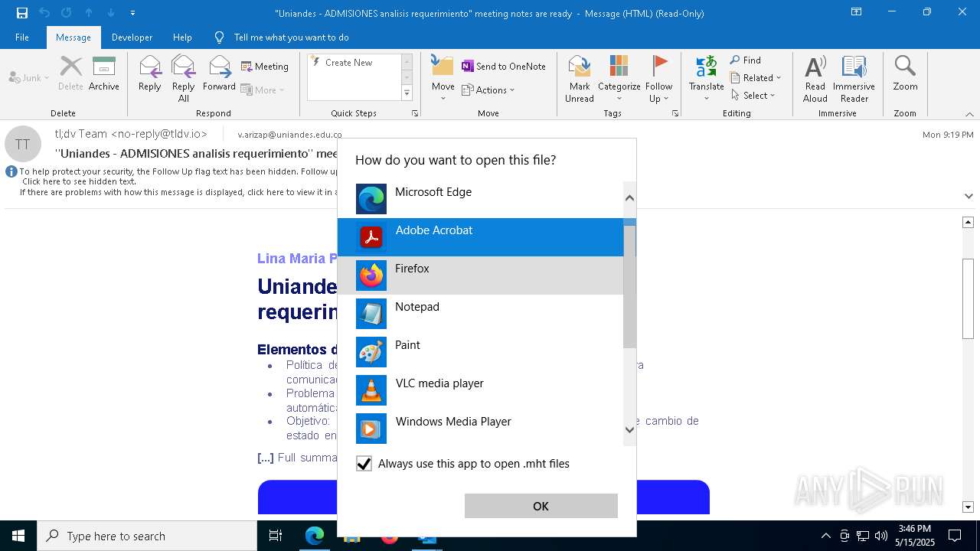The height and width of the screenshot is (551, 980).
Task: Select Windows Media Player
Action: [x=481, y=429]
